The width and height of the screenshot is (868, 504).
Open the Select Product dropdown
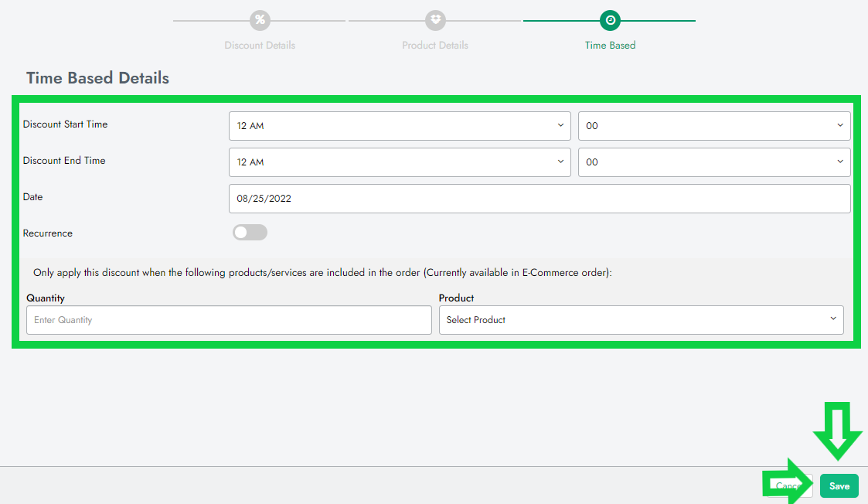(641, 320)
